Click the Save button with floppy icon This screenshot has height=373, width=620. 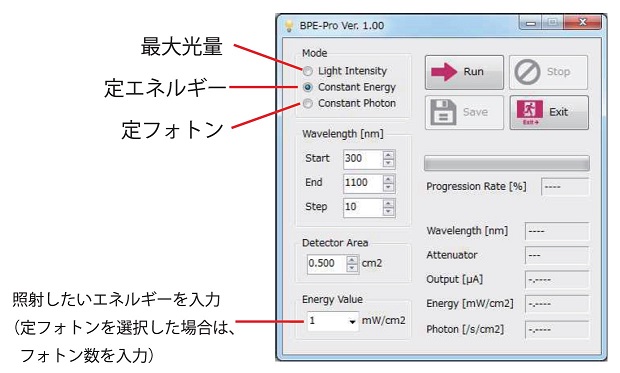pos(464,112)
